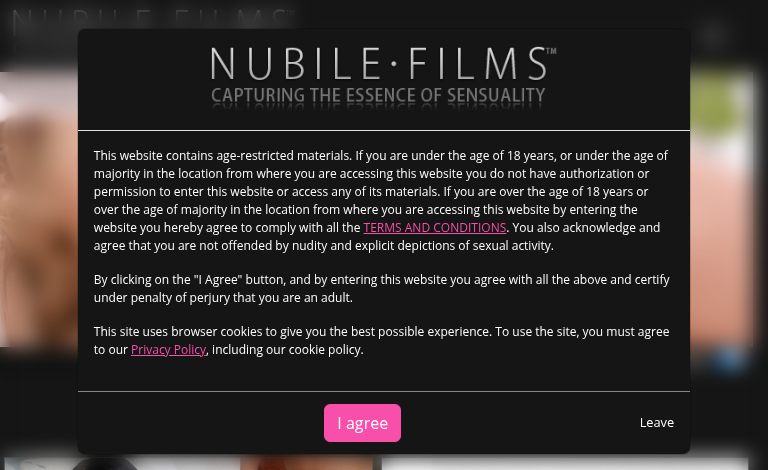This screenshot has width=768, height=470.
Task: Click the blurred site logo behind the dialog
Action: [x=150, y=19]
